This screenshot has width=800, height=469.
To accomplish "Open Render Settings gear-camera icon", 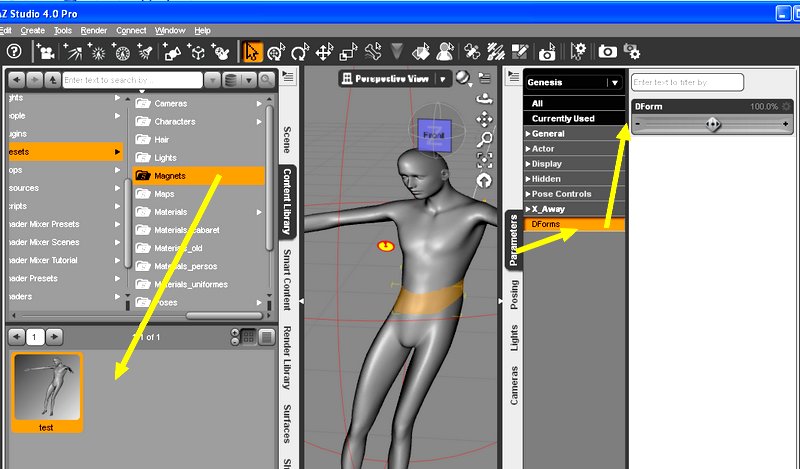I will [x=632, y=52].
